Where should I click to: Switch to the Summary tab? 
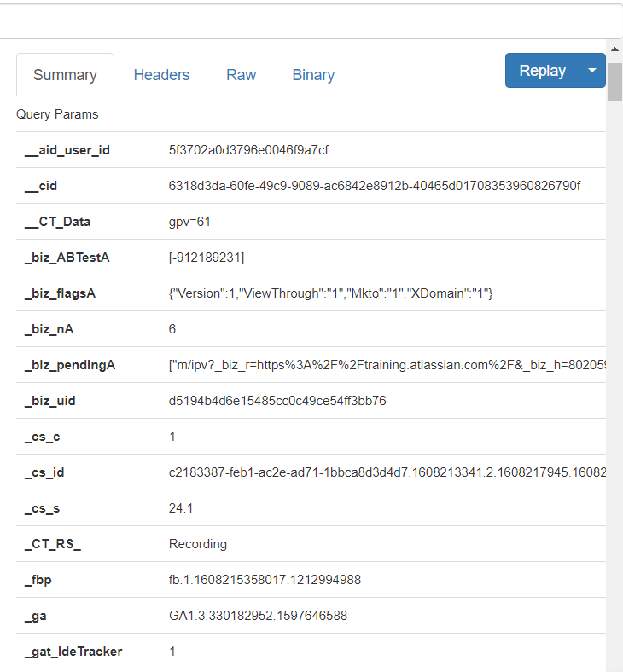(x=65, y=75)
